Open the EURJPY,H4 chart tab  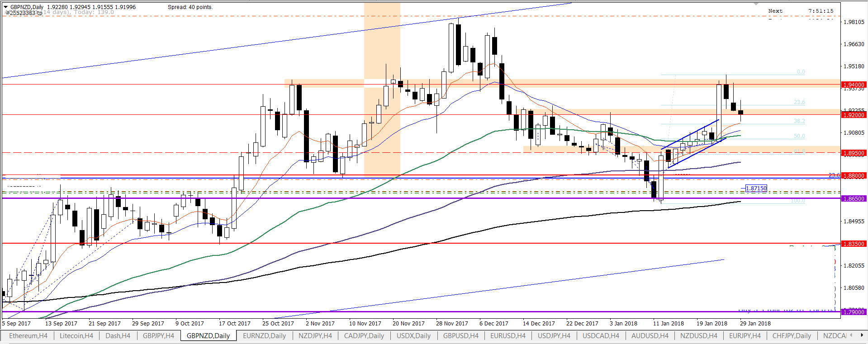point(745,336)
